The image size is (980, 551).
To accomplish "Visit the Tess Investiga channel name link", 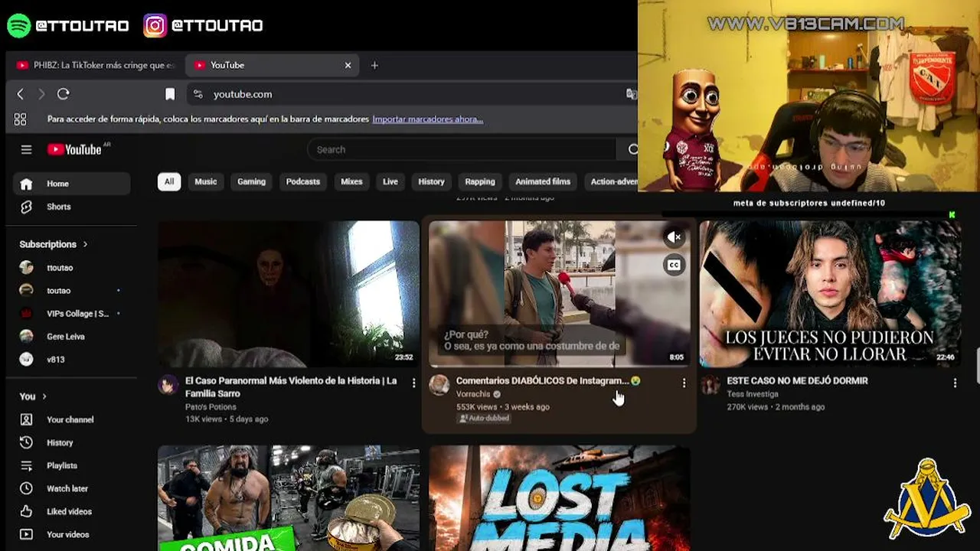I will pos(753,394).
